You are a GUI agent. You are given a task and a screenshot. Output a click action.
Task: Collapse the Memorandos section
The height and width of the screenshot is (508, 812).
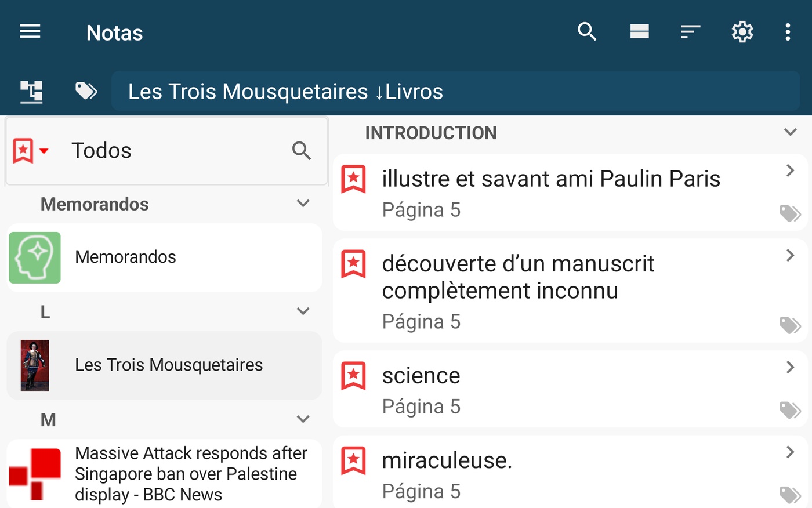(303, 204)
